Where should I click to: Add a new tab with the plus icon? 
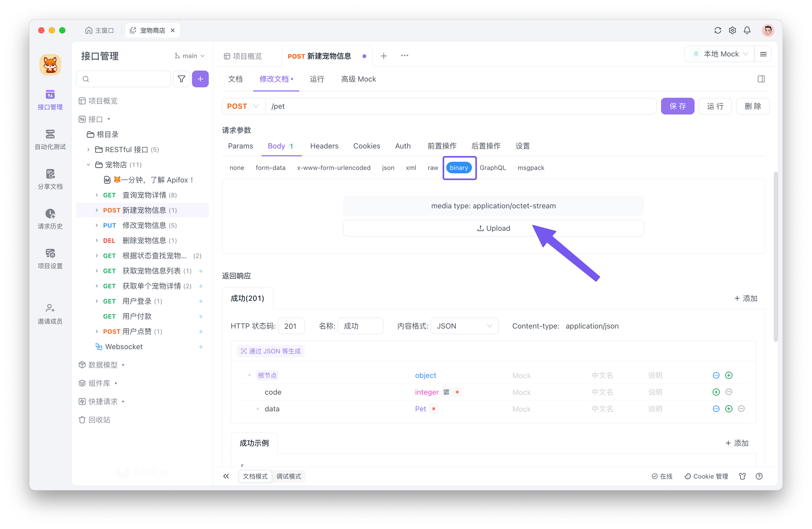pyautogui.click(x=383, y=56)
